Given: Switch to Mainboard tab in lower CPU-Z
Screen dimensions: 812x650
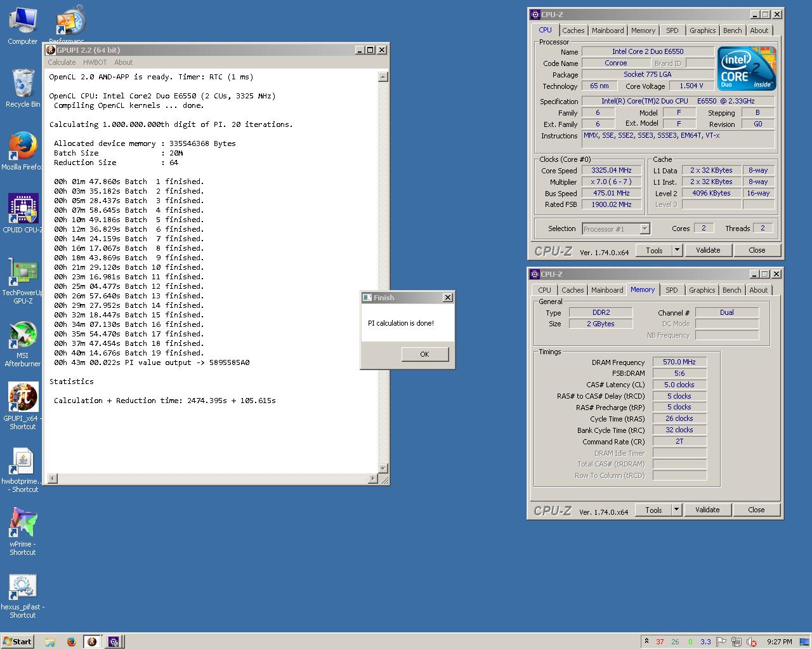Looking at the screenshot, I should click(607, 290).
